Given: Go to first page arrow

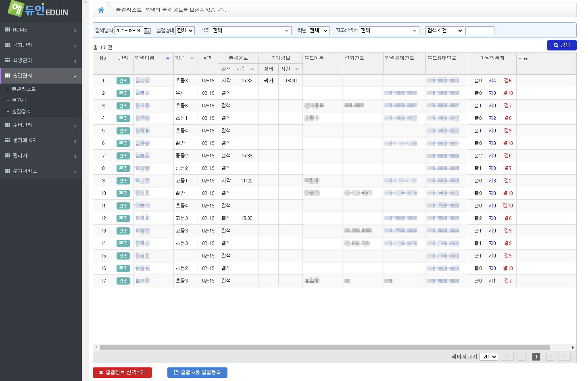Looking at the screenshot, I should click(x=508, y=357).
